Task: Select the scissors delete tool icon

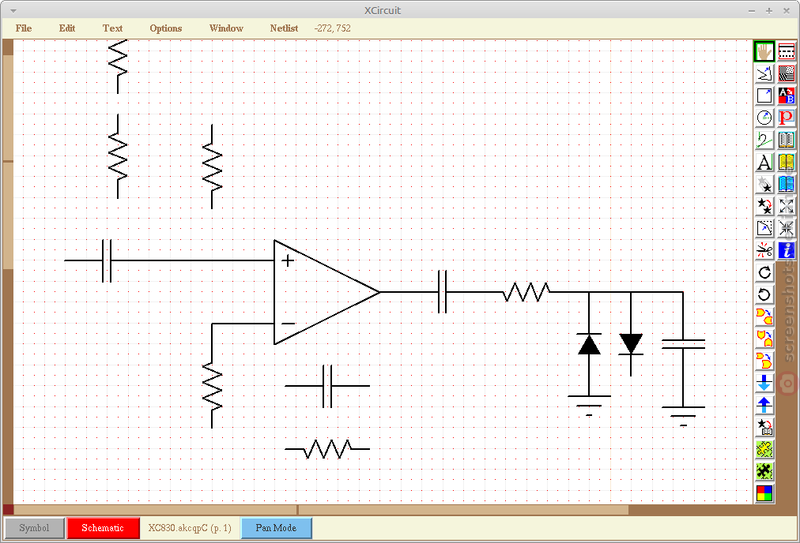Action: tap(764, 250)
